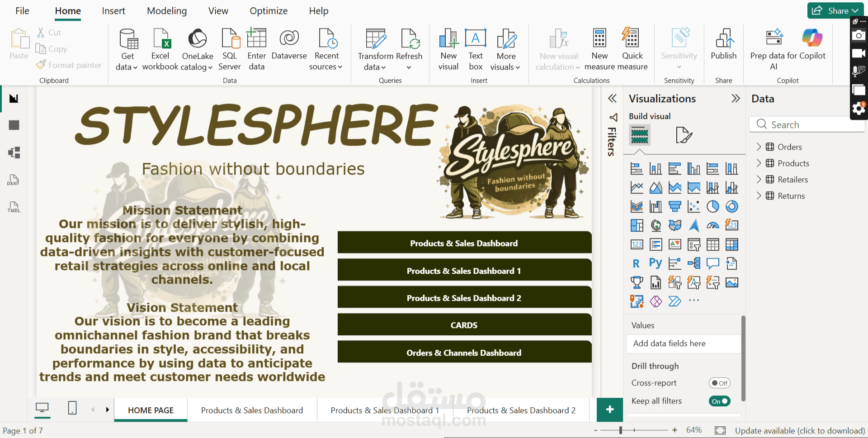
Task: Open the File menu
Action: 22,11
